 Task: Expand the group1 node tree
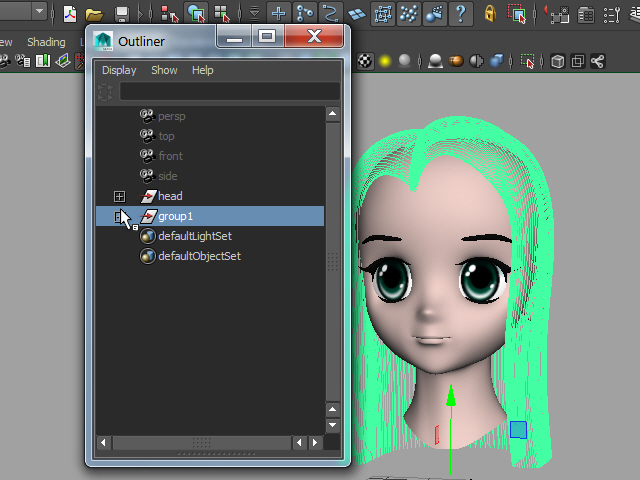tap(120, 216)
